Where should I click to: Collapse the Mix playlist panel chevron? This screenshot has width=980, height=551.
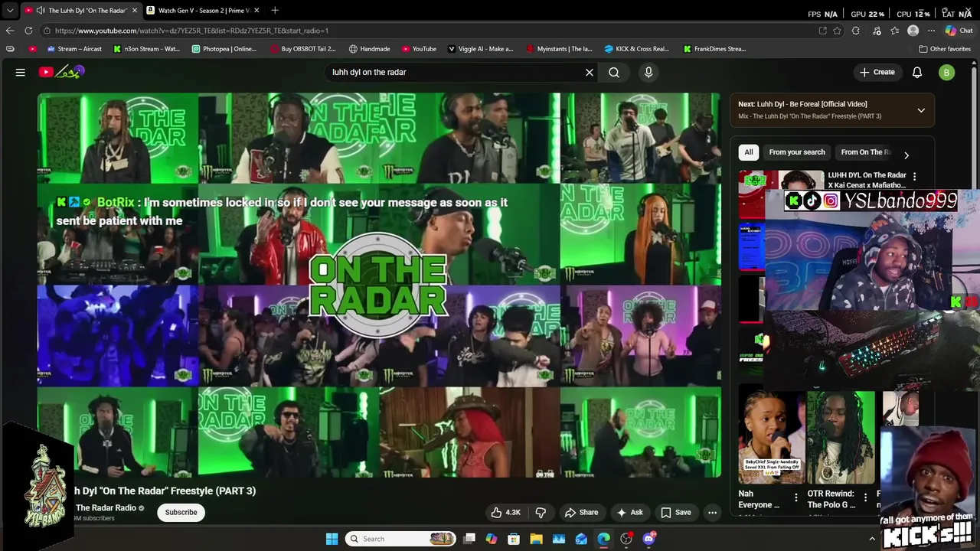921,110
